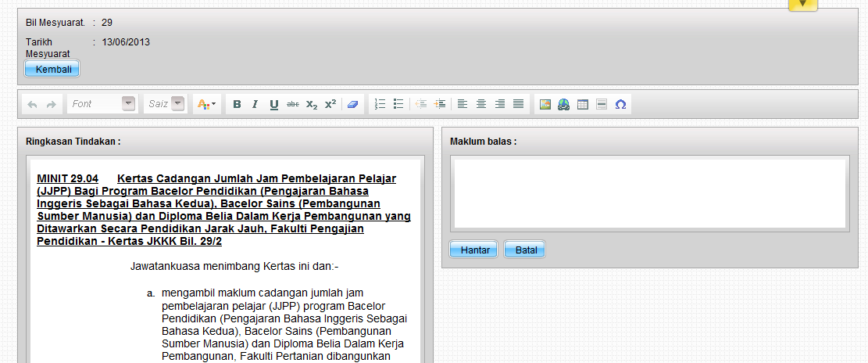Center align text
Screen dimensions: 868x363
click(481, 103)
